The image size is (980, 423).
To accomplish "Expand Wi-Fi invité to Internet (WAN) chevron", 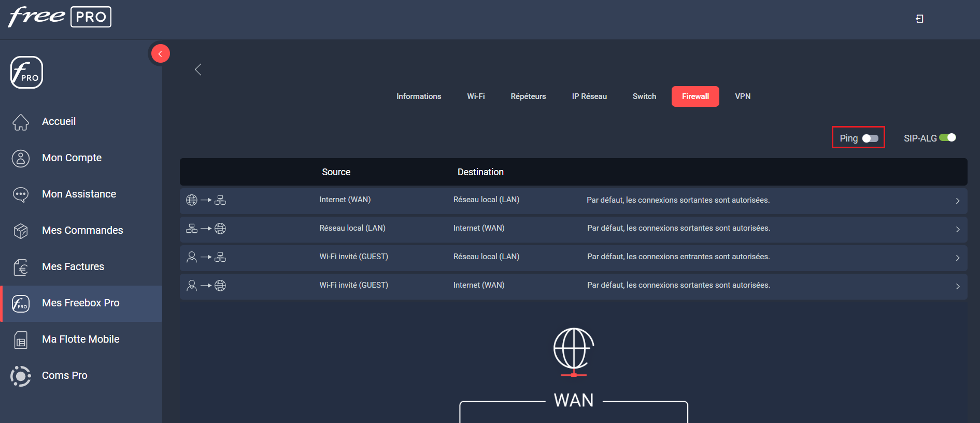I will pos(957,286).
